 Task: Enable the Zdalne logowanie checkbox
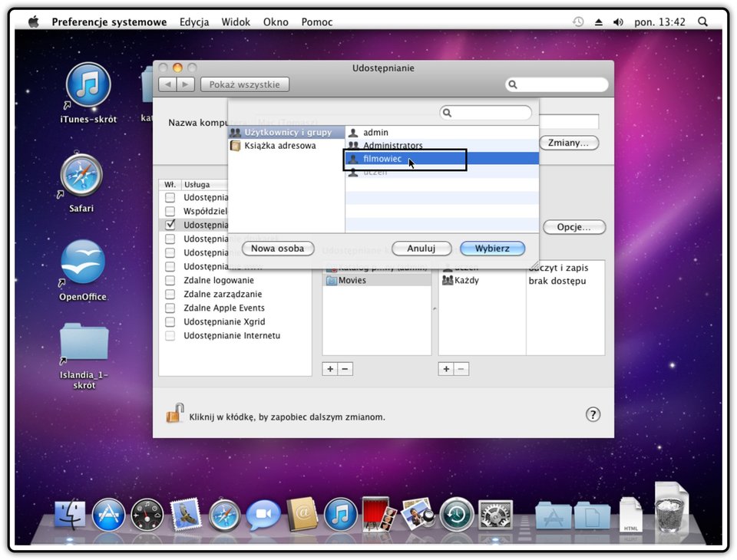tap(170, 281)
